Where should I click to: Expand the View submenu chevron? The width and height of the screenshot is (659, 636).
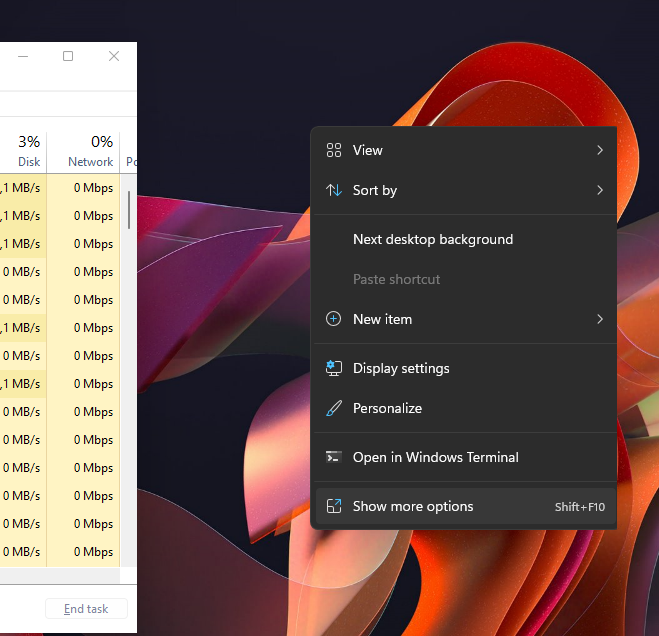click(x=600, y=150)
